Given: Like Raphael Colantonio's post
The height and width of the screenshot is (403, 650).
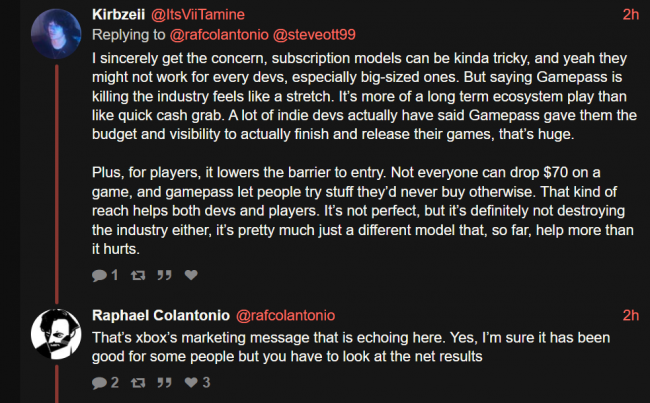Looking at the screenshot, I should [192, 382].
